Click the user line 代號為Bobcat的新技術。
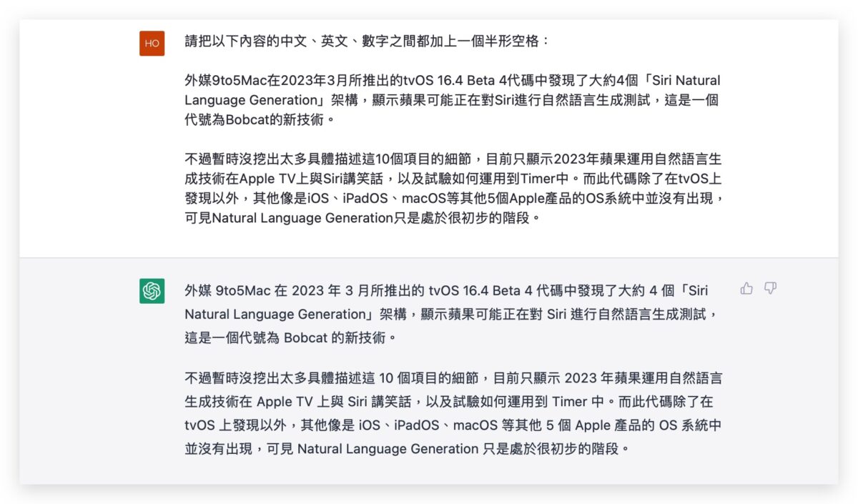This screenshot has width=858, height=504. pyautogui.click(x=260, y=119)
